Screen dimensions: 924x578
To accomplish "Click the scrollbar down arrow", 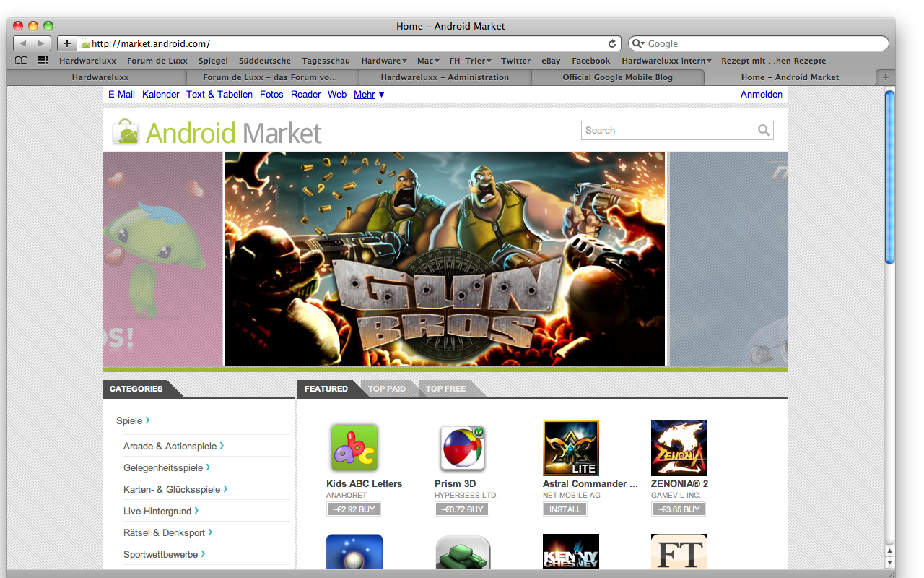I will 889,561.
